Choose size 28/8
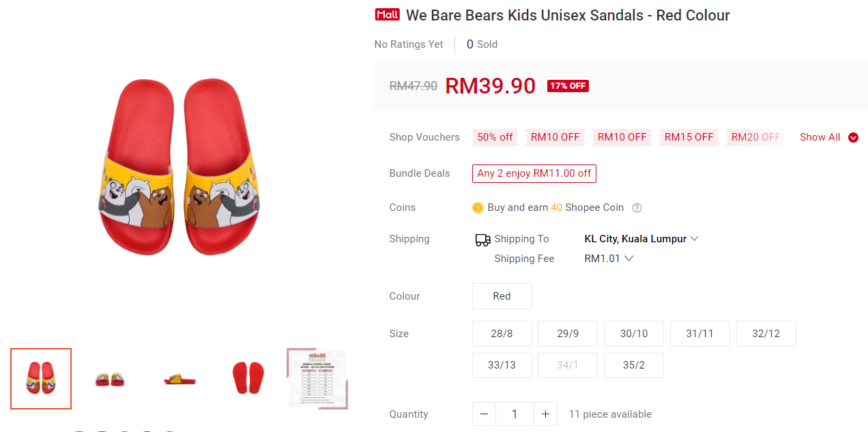868x432 pixels. point(502,334)
